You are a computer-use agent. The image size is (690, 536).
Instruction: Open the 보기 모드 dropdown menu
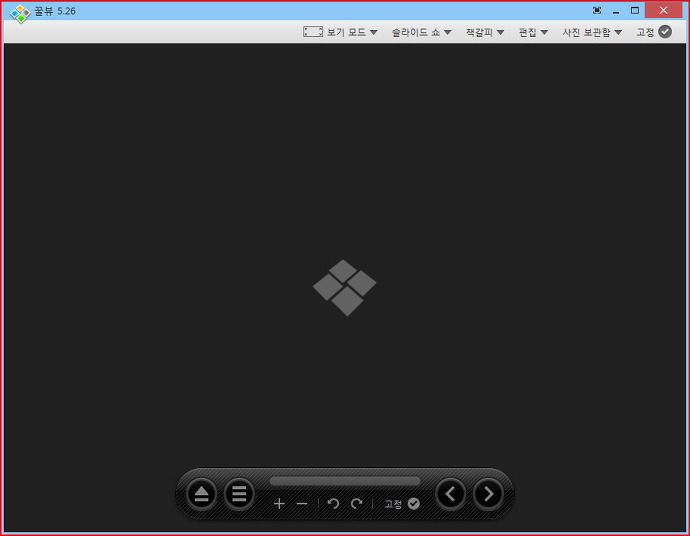click(x=352, y=32)
